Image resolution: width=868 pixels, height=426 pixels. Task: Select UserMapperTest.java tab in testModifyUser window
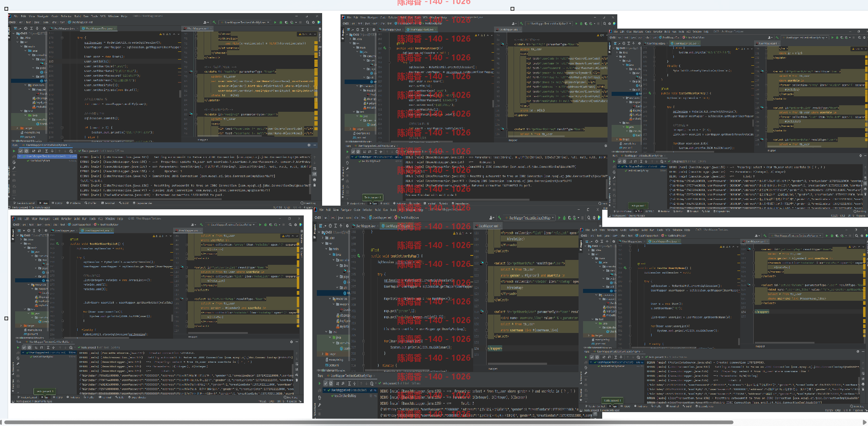(99, 29)
